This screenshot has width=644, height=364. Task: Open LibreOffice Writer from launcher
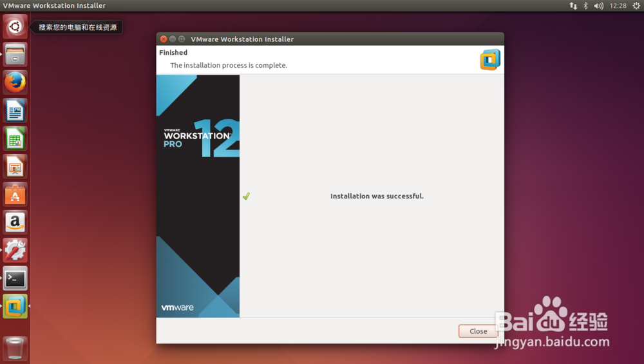coord(15,111)
